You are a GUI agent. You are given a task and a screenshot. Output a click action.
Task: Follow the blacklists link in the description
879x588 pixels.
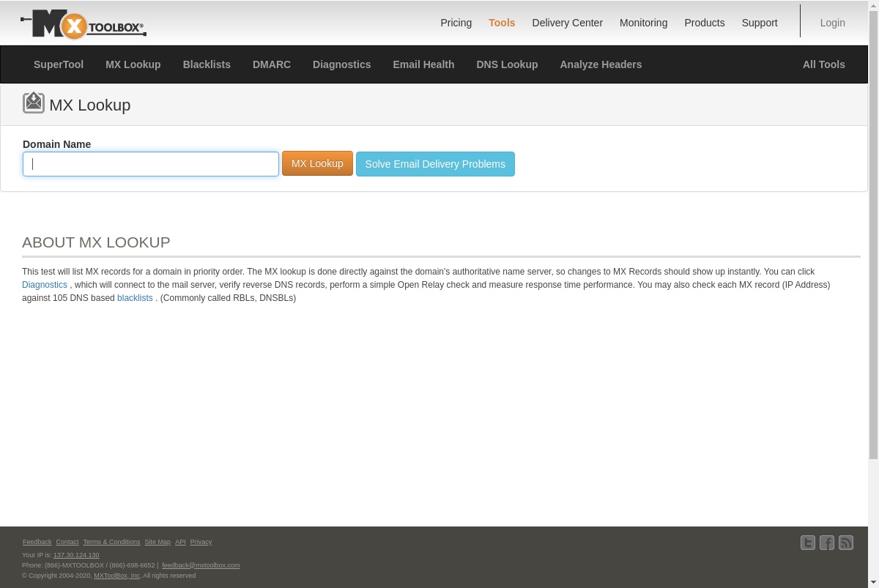click(x=135, y=298)
